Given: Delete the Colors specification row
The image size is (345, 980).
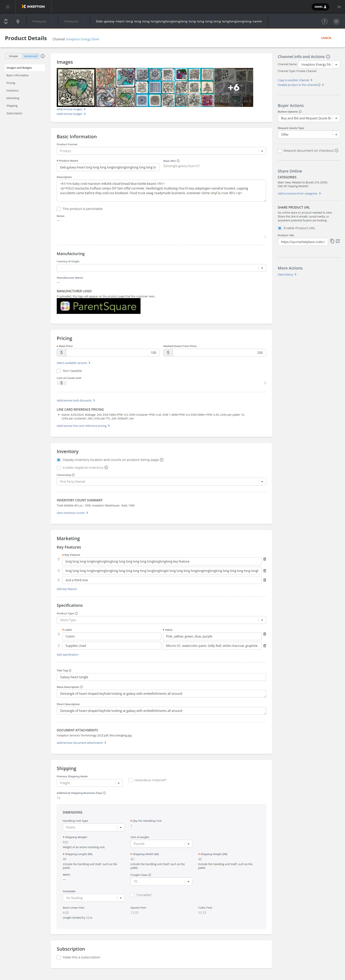Looking at the screenshot, I should click(265, 634).
